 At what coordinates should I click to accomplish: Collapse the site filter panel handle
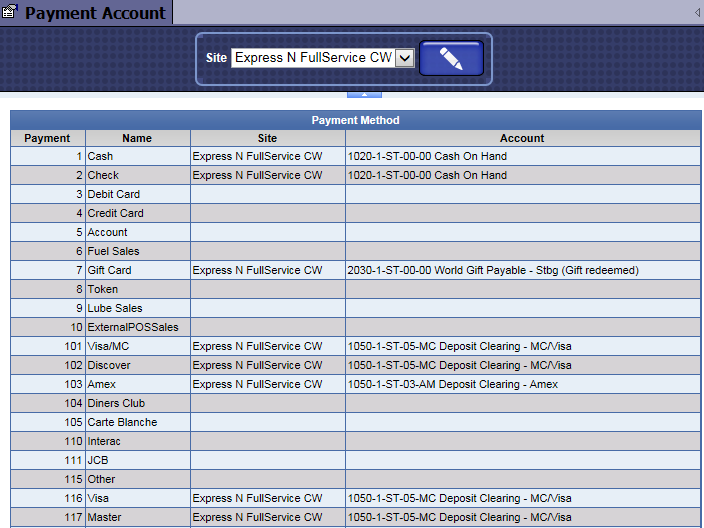pos(363,95)
